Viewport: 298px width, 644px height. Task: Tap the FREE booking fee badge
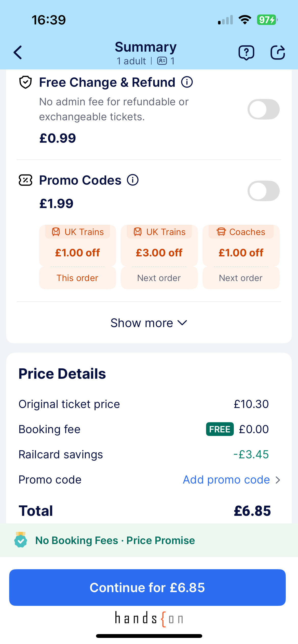click(220, 429)
